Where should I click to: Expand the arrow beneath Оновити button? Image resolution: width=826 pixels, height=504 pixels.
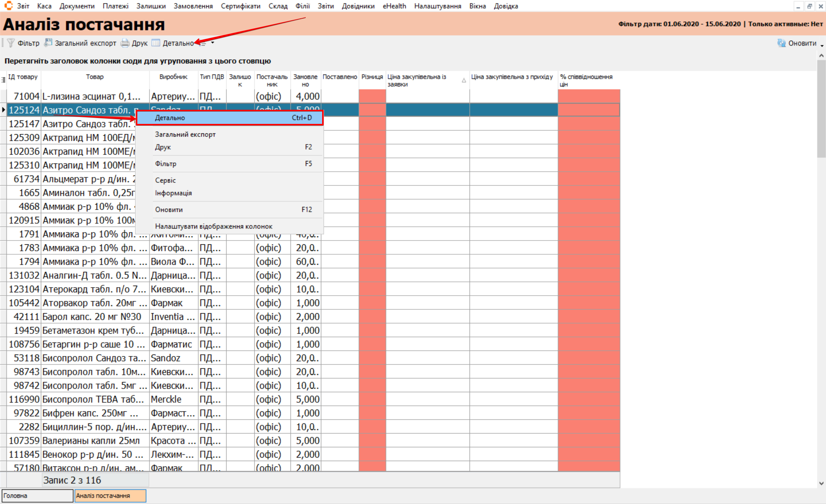pos(822,46)
